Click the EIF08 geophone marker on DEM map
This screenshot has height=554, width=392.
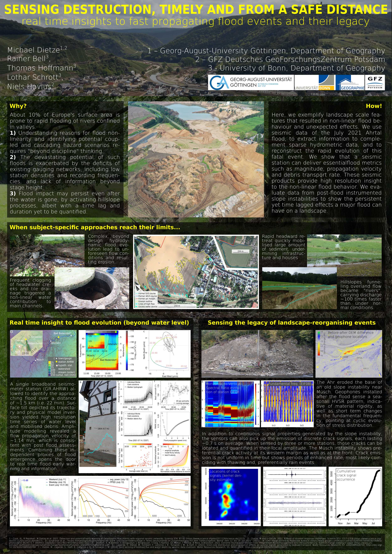pyautogui.click(x=341, y=359)
